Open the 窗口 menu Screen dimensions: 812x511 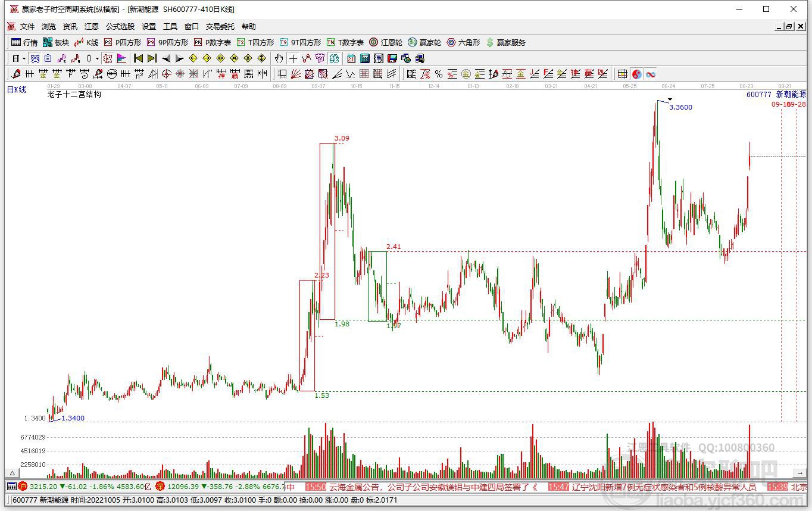(192, 26)
